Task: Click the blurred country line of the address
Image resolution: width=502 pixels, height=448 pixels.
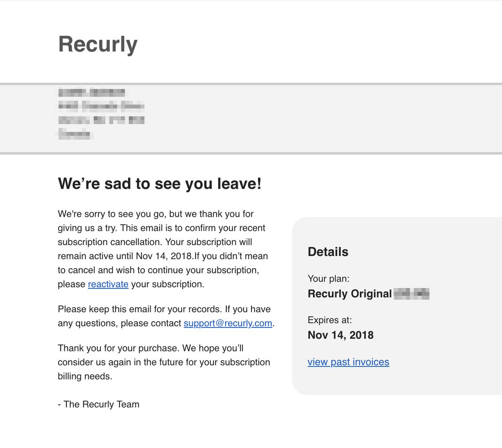Action: click(x=74, y=134)
